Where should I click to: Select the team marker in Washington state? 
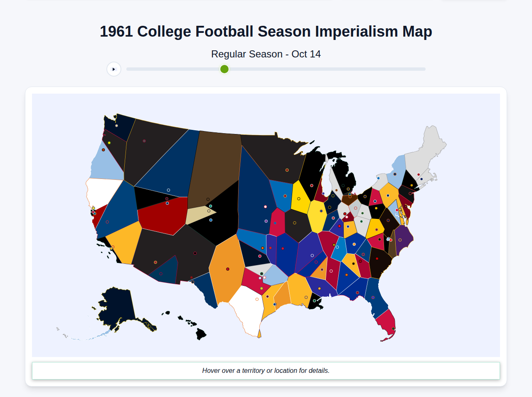pos(116,126)
